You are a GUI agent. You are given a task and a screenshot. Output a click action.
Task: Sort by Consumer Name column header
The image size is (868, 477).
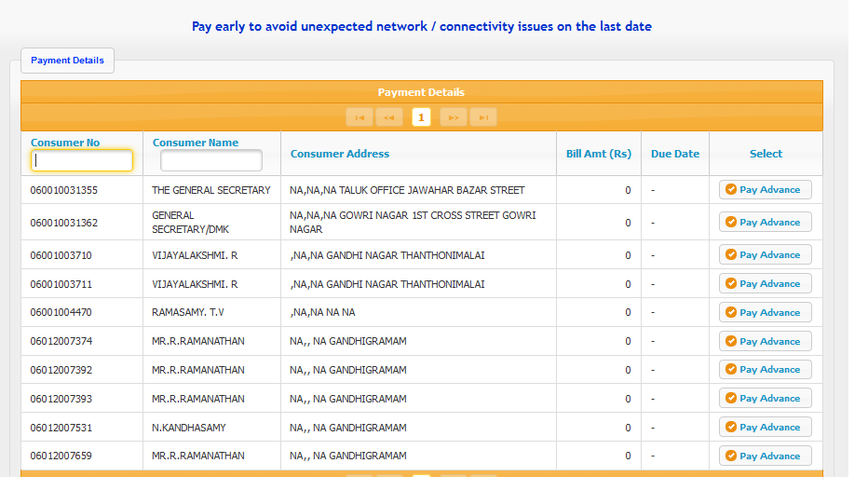click(196, 143)
